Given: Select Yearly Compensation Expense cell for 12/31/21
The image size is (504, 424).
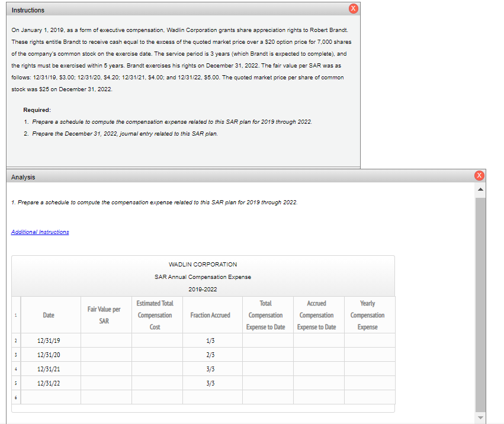Looking at the screenshot, I should (x=370, y=369).
